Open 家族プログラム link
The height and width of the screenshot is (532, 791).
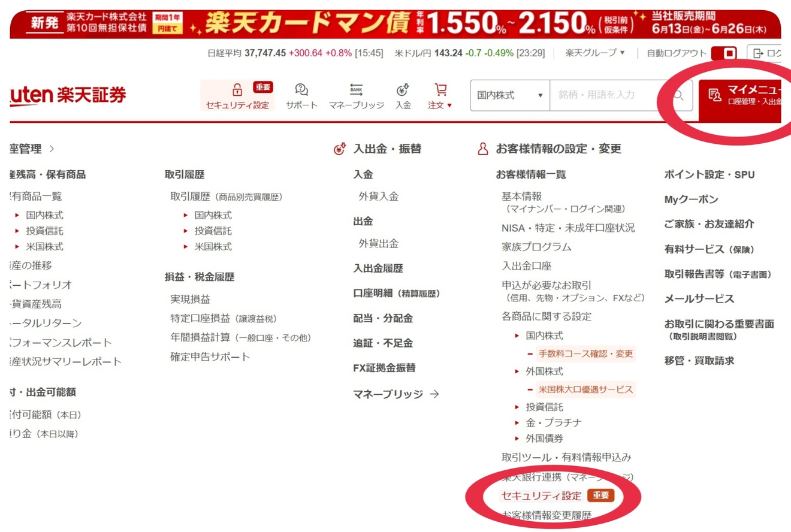(536, 247)
